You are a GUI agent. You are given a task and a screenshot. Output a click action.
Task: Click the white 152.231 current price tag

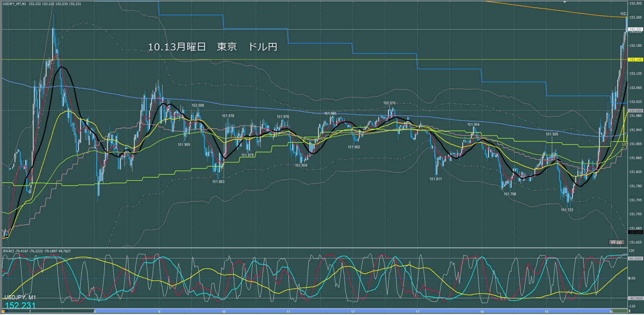click(635, 30)
